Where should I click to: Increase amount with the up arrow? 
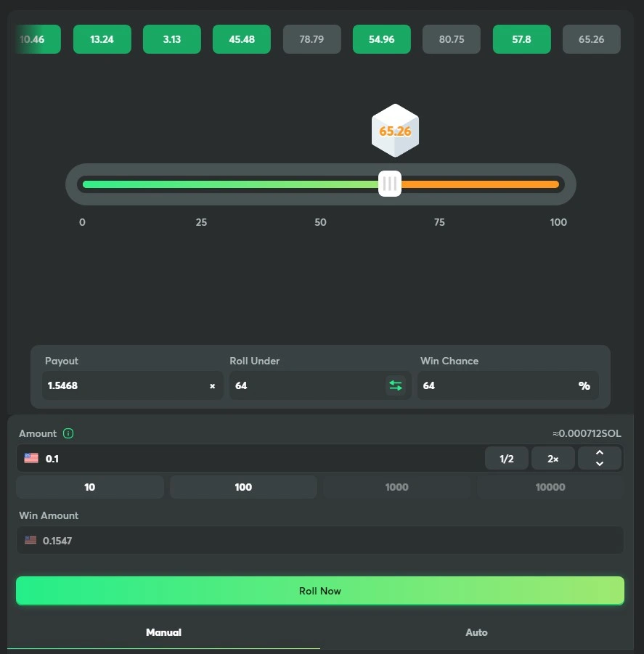tap(600, 453)
